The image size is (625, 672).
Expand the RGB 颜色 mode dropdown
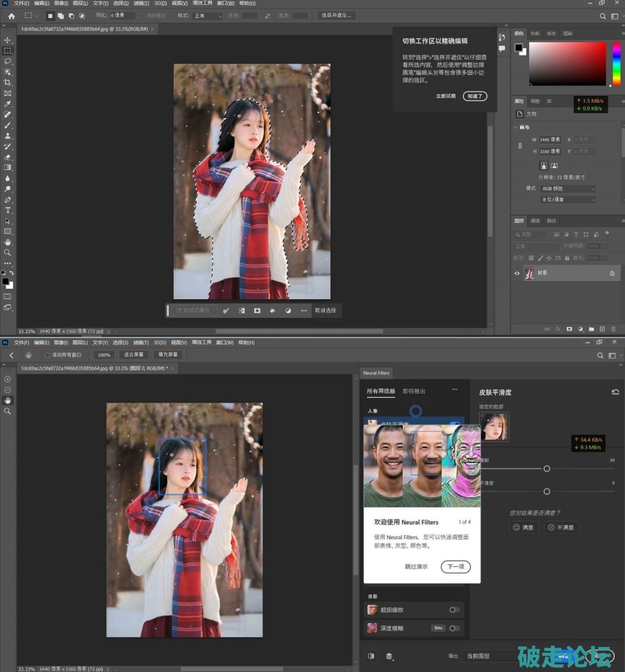(568, 189)
